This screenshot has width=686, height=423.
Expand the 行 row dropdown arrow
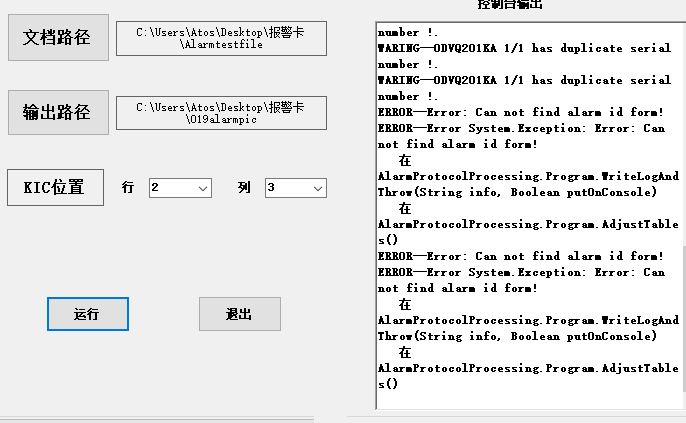coord(203,188)
